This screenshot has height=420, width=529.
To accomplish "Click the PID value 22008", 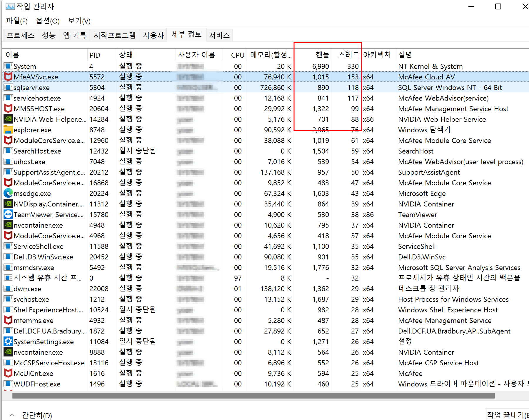I will pos(99,289).
